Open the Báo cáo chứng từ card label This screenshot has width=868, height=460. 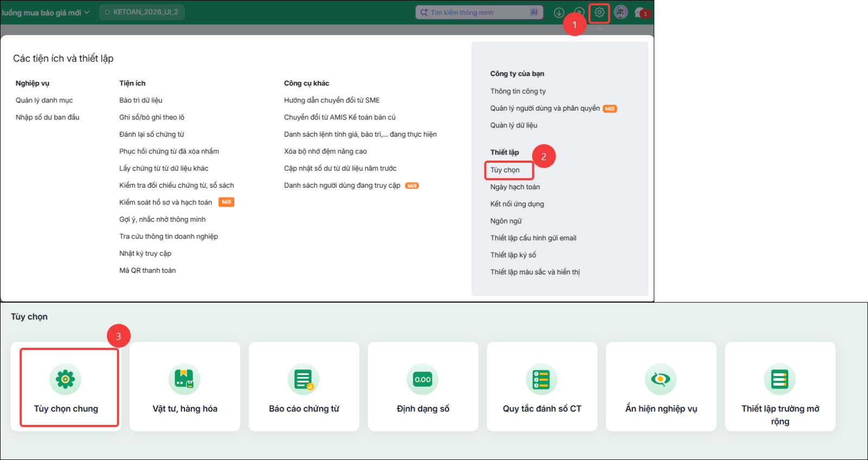304,408
